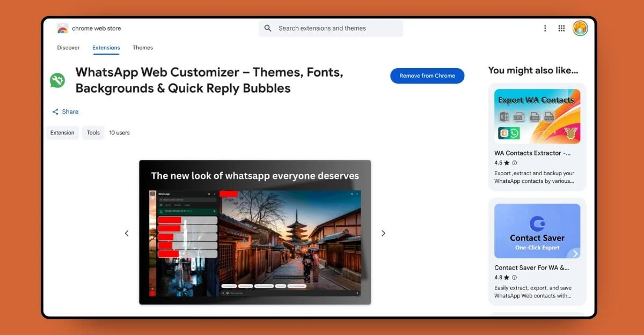Click the magnifying glass search icon
The width and height of the screenshot is (644, 335).
(268, 28)
